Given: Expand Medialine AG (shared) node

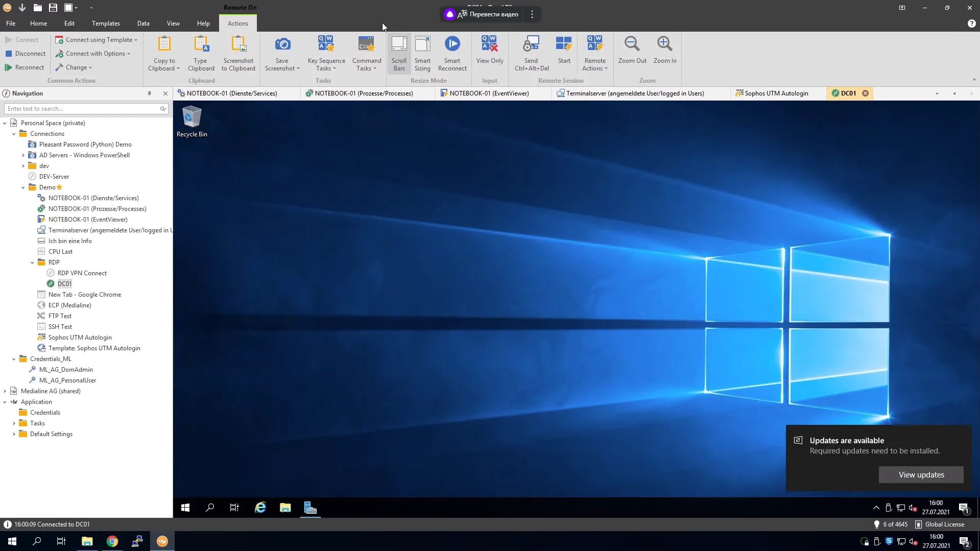Looking at the screenshot, I should click(5, 391).
